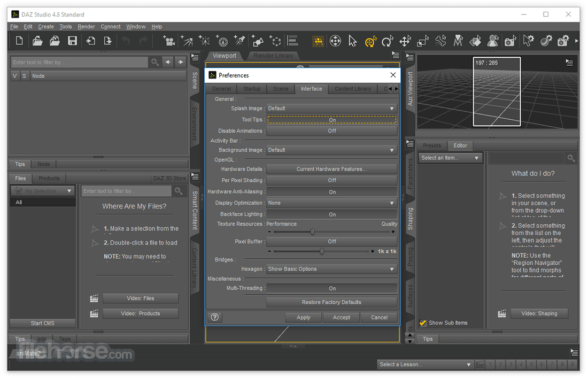
Task: Open the Preferences help question-mark icon
Action: click(x=215, y=317)
